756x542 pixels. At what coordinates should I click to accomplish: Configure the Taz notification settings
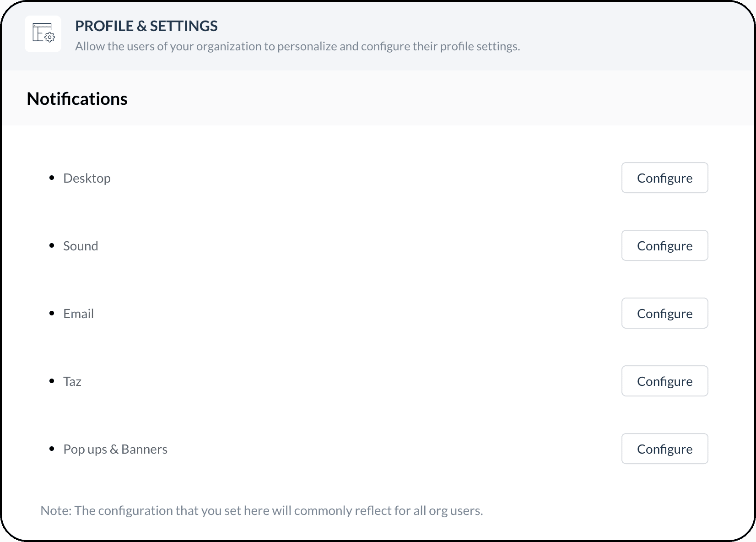pos(664,381)
